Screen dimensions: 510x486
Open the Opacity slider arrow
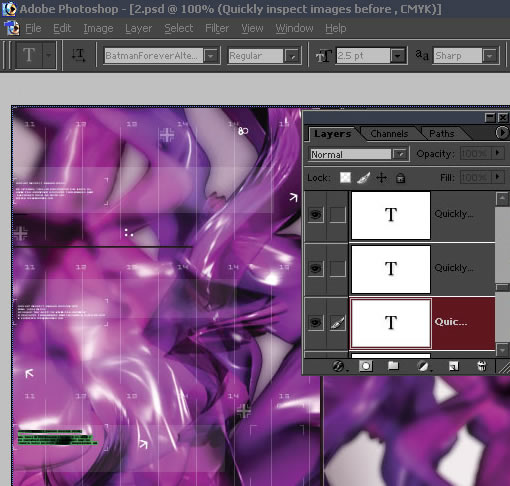(498, 153)
